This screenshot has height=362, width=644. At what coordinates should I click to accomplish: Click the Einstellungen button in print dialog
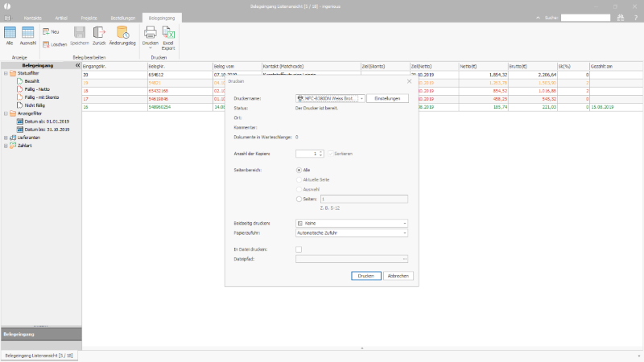coord(387,98)
